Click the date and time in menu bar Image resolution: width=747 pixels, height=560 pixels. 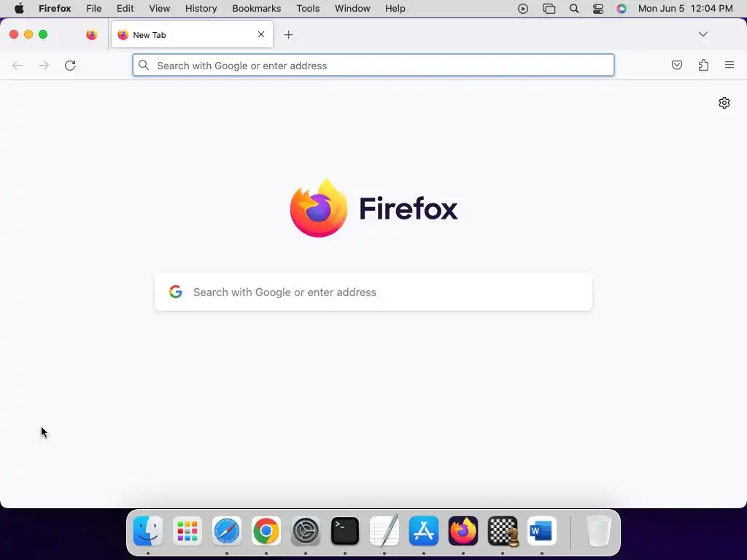(x=685, y=9)
